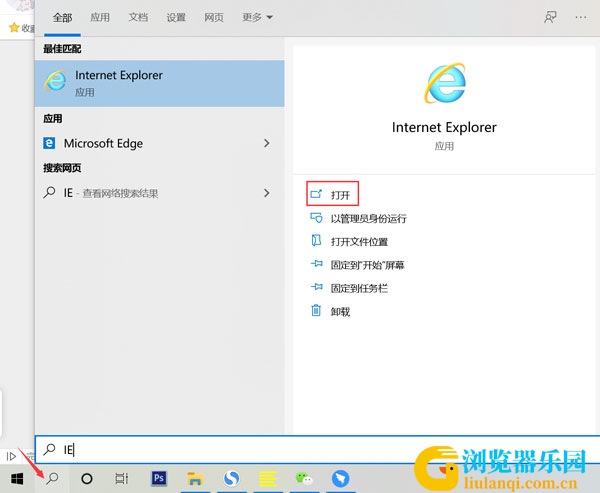Click the file location icon beside 打开文件位置

tap(316, 241)
